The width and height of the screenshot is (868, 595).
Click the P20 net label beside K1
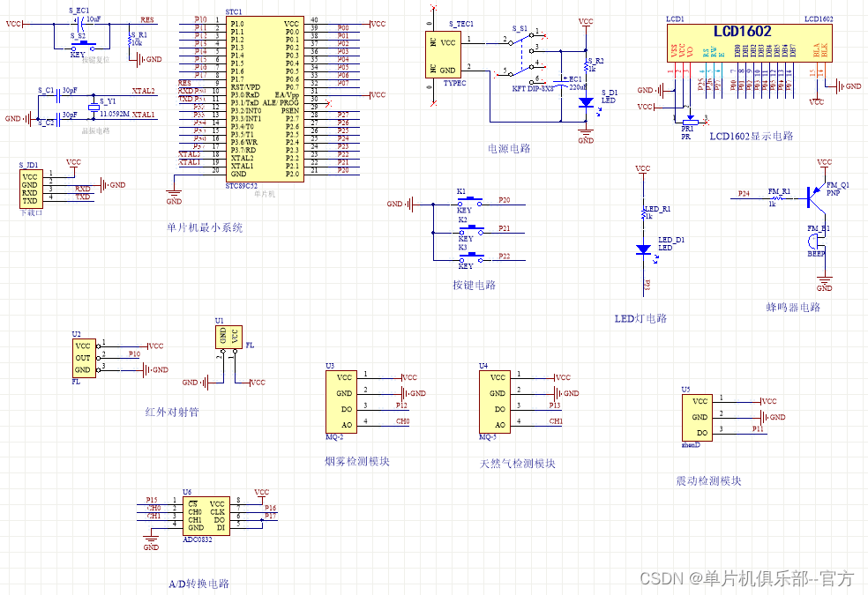(505, 200)
